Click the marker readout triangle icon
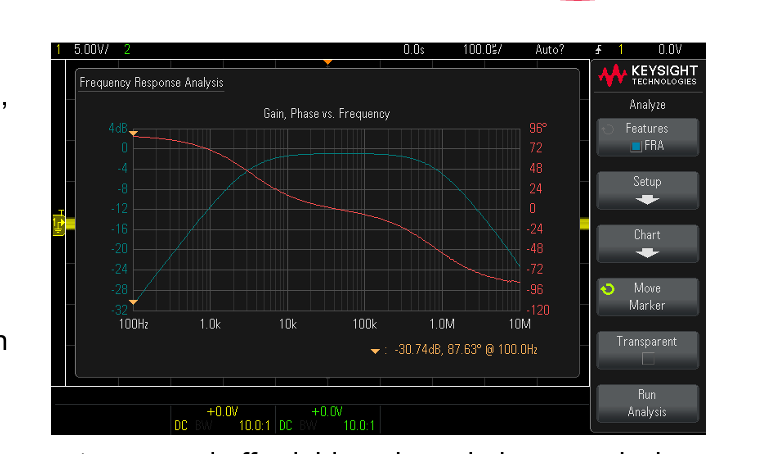 point(375,351)
